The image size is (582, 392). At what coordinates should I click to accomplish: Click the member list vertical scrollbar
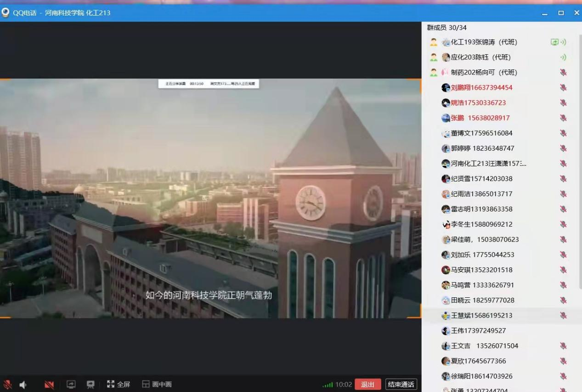tap(580, 161)
